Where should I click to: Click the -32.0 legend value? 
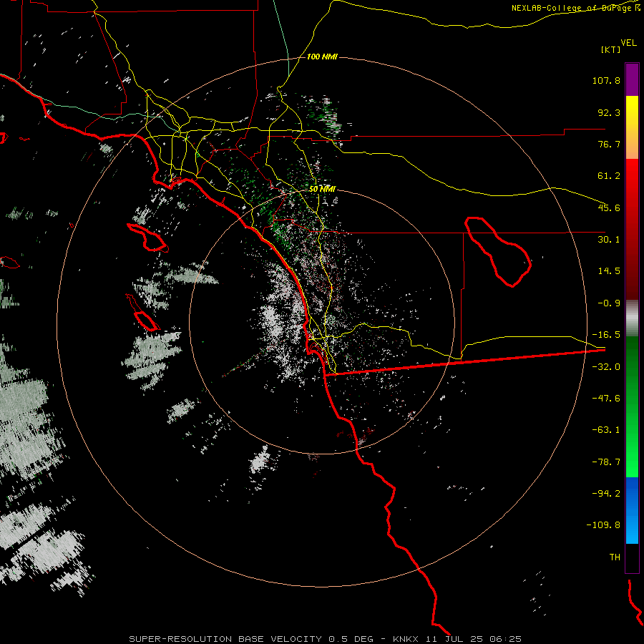click(606, 367)
